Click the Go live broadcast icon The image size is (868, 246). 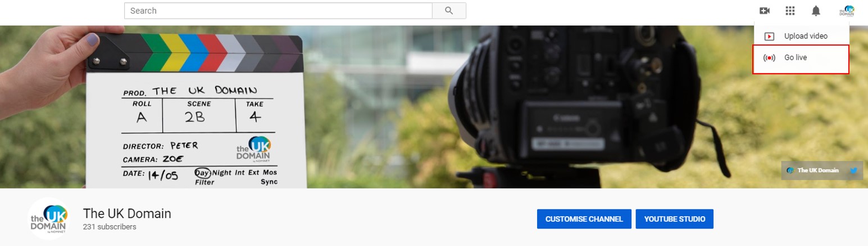click(x=770, y=58)
